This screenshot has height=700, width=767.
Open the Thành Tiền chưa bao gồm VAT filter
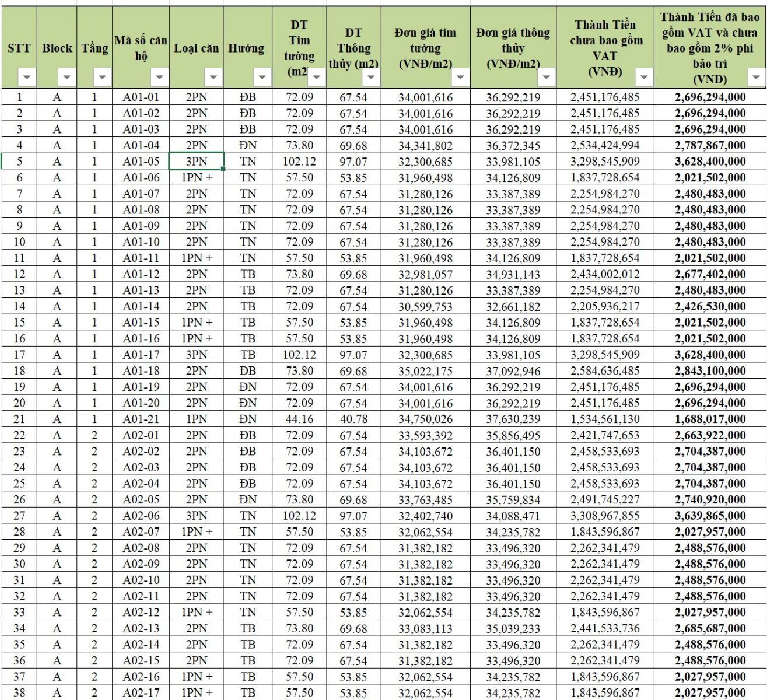click(644, 77)
